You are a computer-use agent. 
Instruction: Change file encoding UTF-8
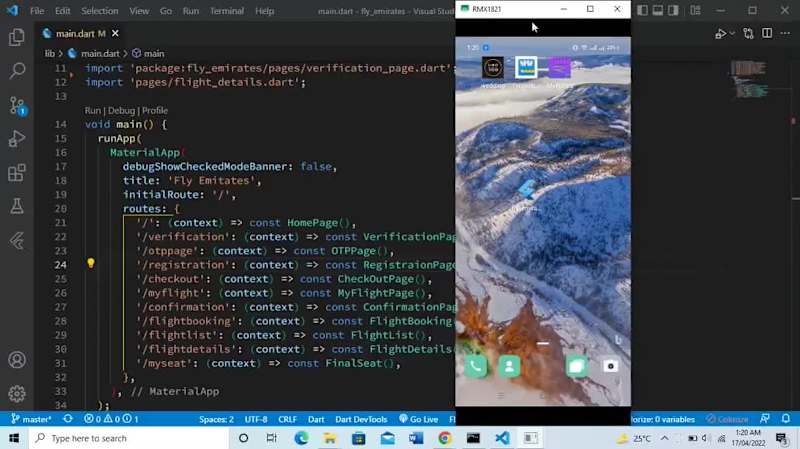pos(256,419)
